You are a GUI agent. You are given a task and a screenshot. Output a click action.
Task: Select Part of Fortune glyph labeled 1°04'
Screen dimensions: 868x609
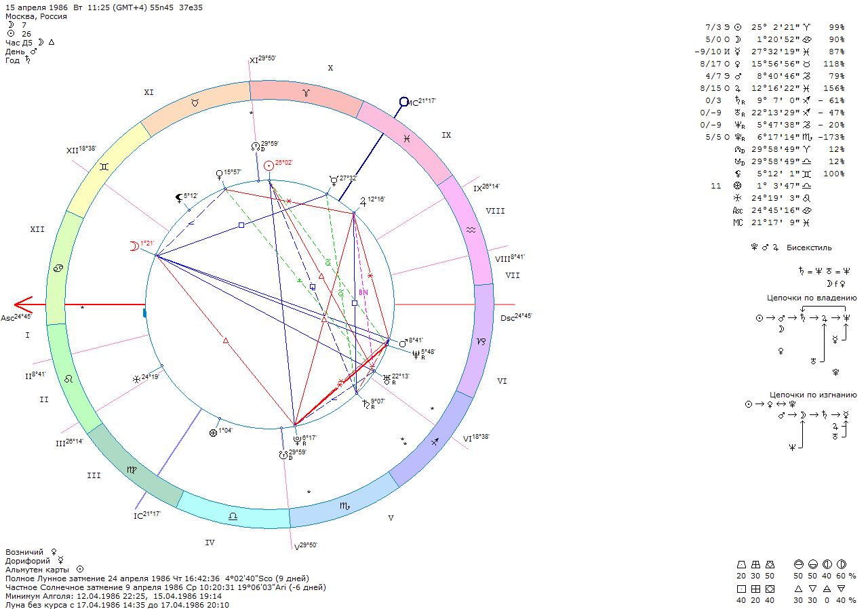click(213, 432)
